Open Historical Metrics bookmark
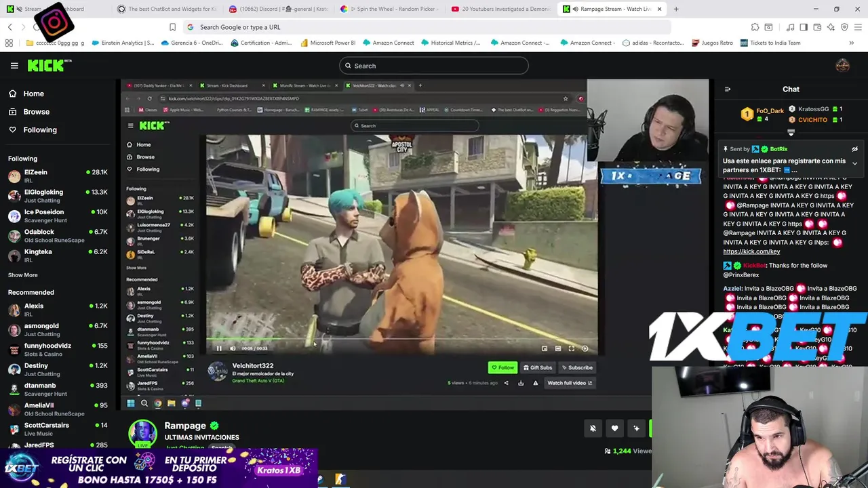 tap(450, 43)
